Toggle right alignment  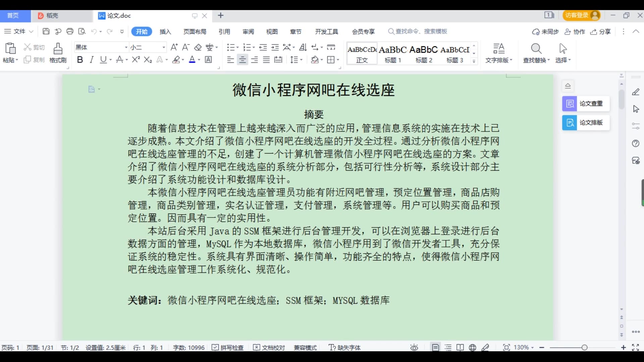point(254,60)
